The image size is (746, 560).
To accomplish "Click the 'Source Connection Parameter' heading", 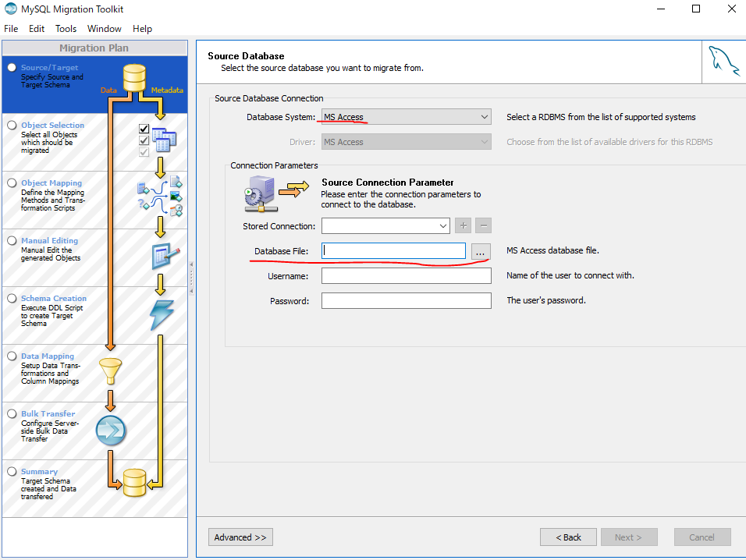I will click(387, 183).
